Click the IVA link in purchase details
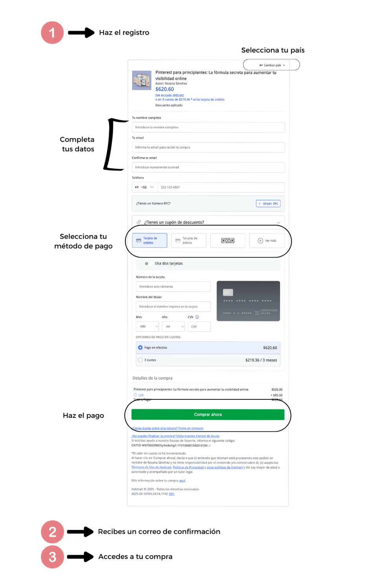 tap(141, 395)
